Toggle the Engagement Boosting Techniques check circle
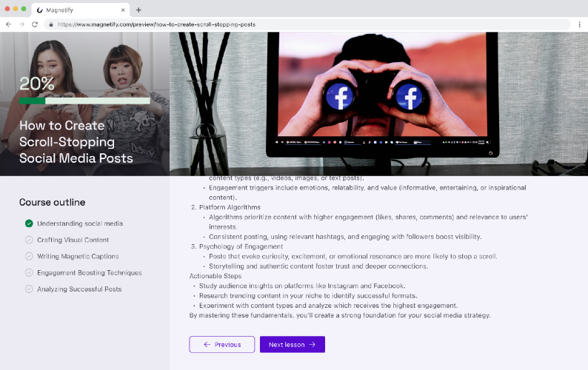The width and height of the screenshot is (588, 370). [x=29, y=272]
